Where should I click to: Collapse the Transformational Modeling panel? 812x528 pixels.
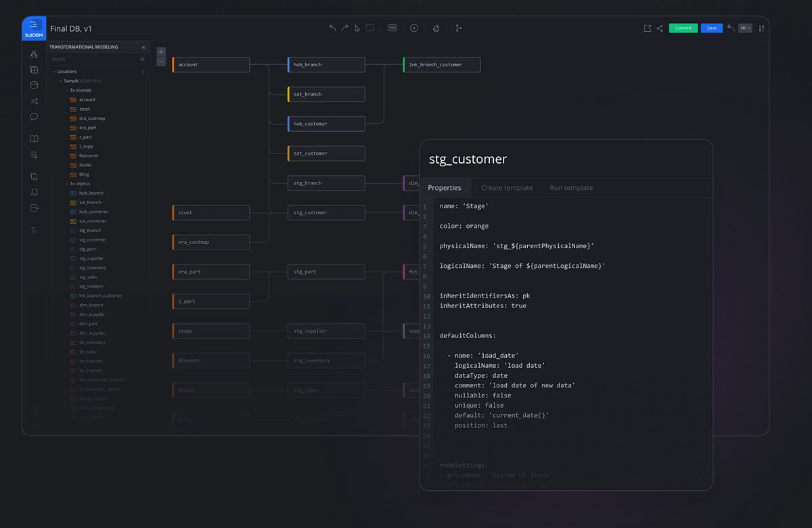(143, 47)
